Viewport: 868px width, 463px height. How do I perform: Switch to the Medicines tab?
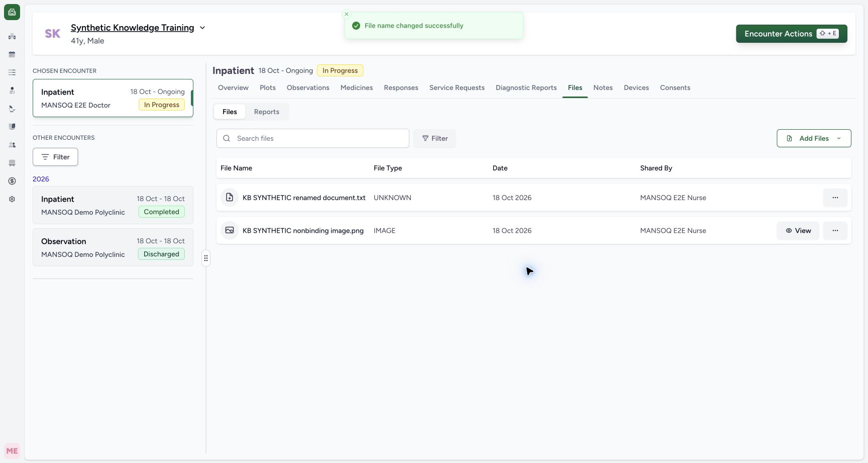click(x=357, y=87)
